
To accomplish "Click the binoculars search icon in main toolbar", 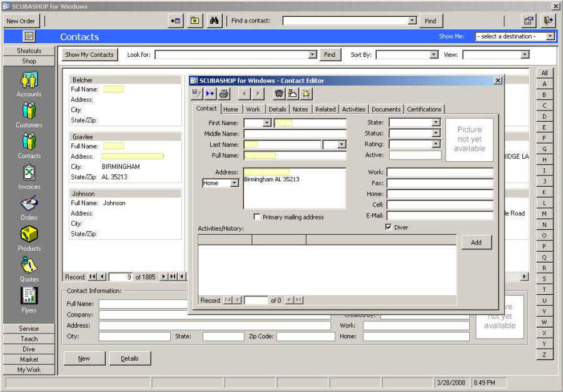I will coord(215,21).
